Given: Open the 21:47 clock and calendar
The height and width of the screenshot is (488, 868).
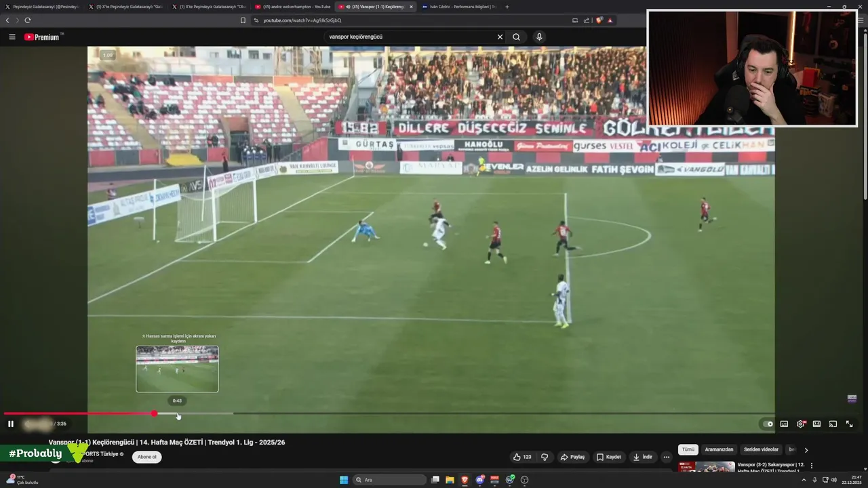Looking at the screenshot, I should (x=851, y=480).
